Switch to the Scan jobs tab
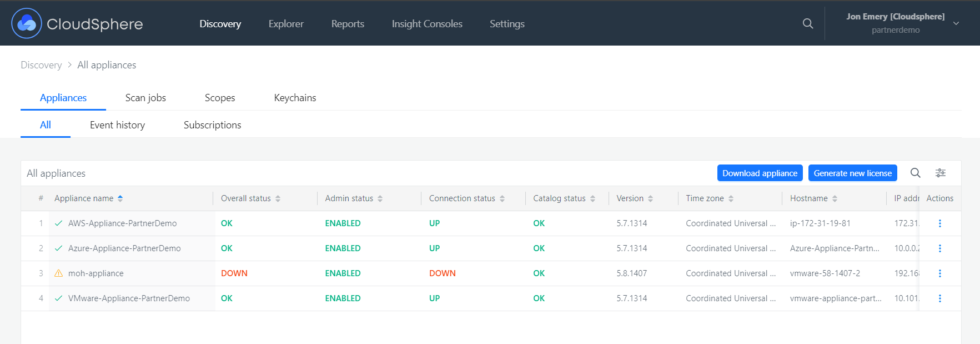Viewport: 980px width, 344px height. 145,98
